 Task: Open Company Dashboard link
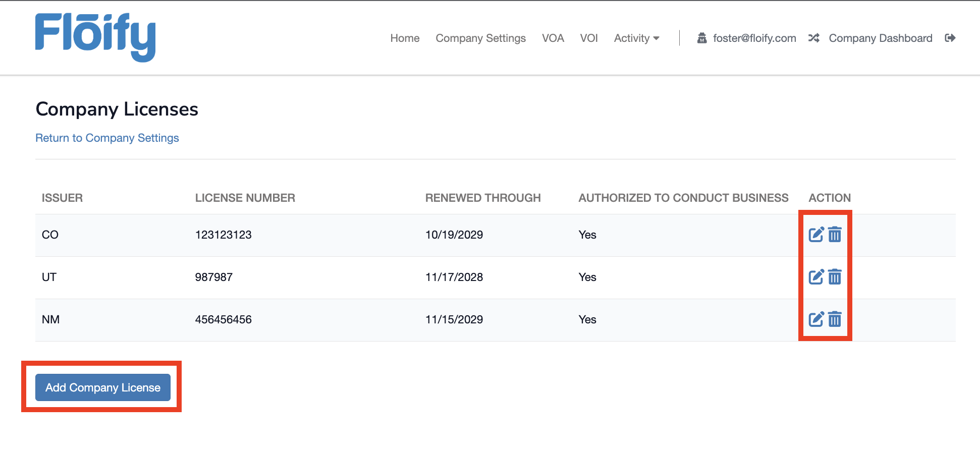click(x=880, y=38)
